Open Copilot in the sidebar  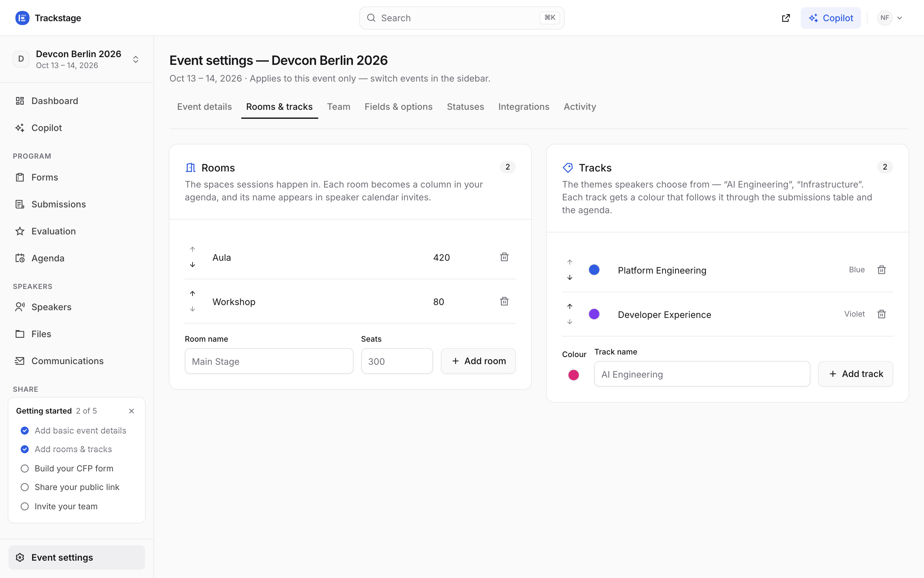(x=76, y=128)
